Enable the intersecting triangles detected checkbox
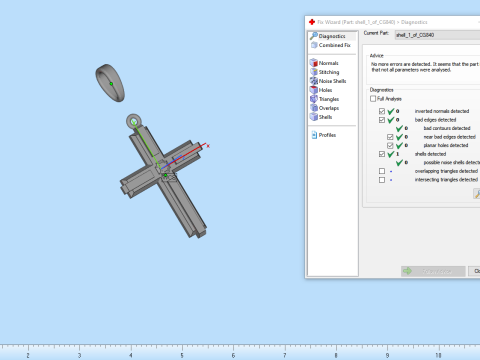This screenshot has height=360, width=480. pyautogui.click(x=382, y=180)
